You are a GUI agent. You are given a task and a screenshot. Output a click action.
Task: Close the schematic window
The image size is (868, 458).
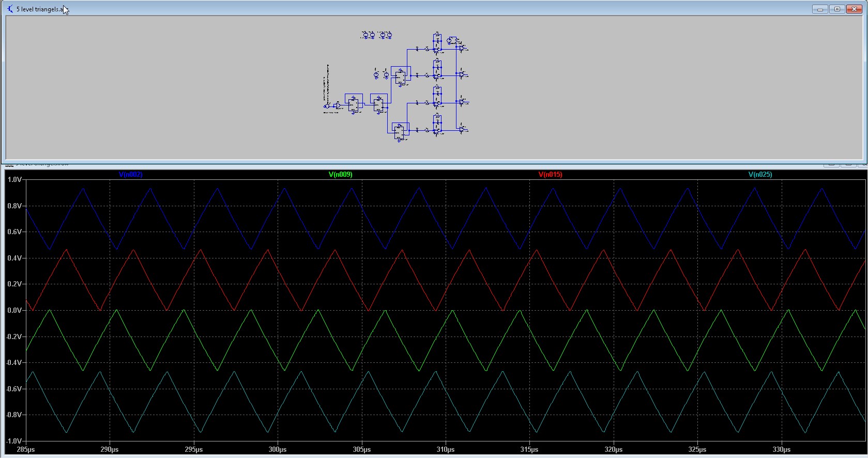[x=855, y=9]
